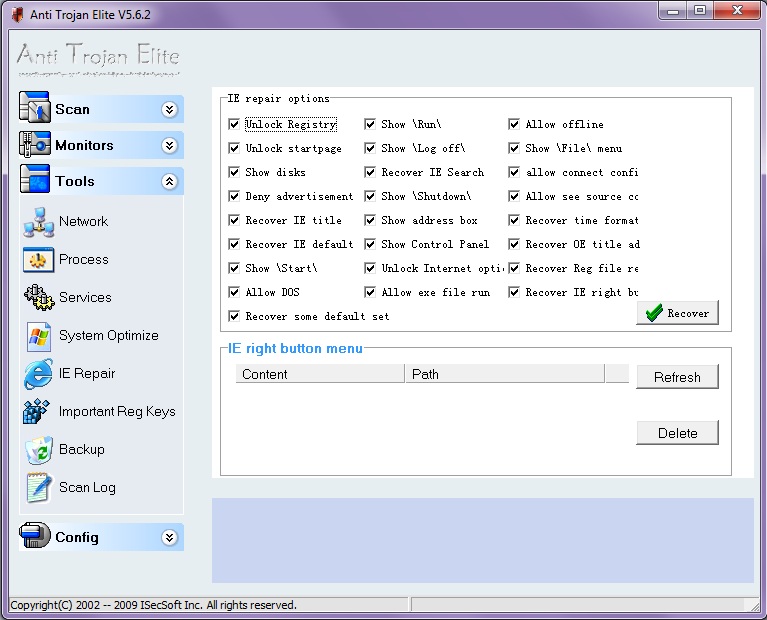Open the Scan menu section
This screenshot has height=620, width=767.
click(101, 109)
